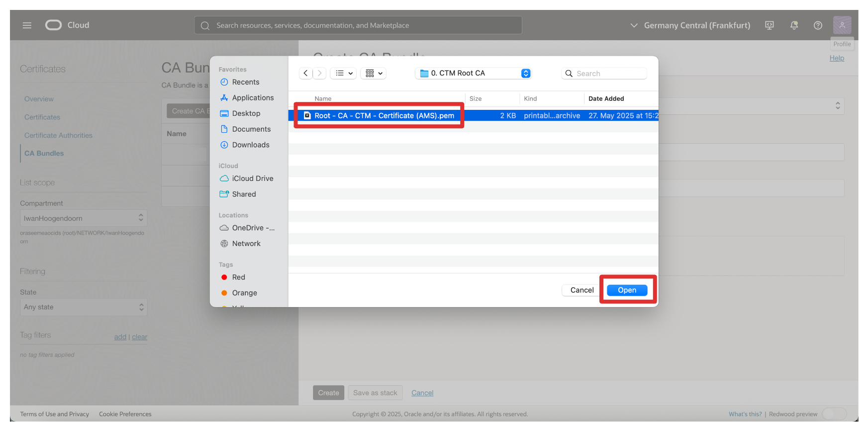Open the notifications bell icon
This screenshot has width=868, height=431.
pyautogui.click(x=794, y=25)
